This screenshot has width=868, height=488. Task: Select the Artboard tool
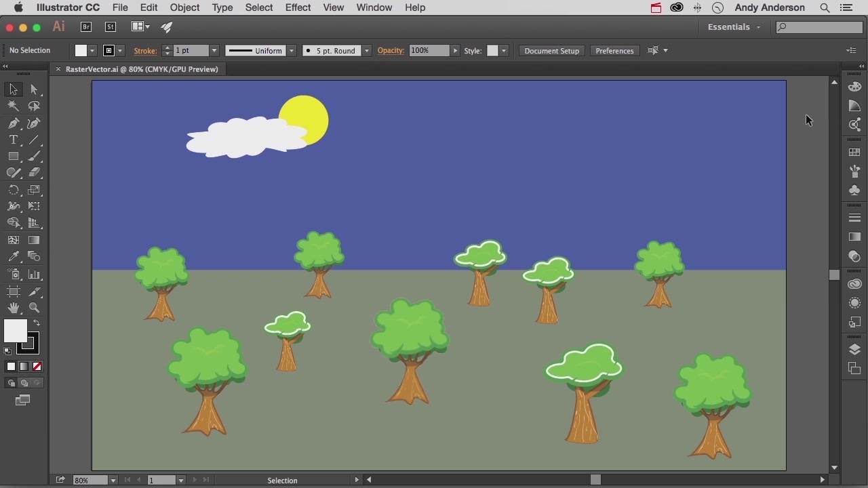pyautogui.click(x=13, y=291)
